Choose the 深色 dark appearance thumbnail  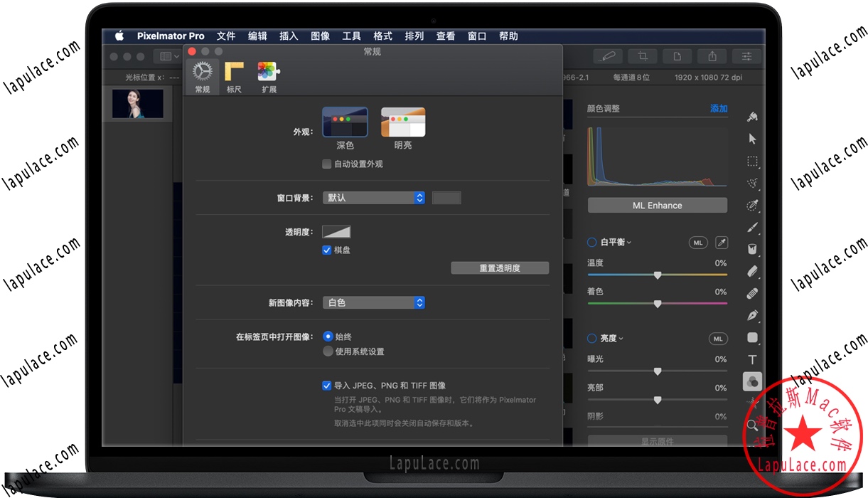[345, 122]
